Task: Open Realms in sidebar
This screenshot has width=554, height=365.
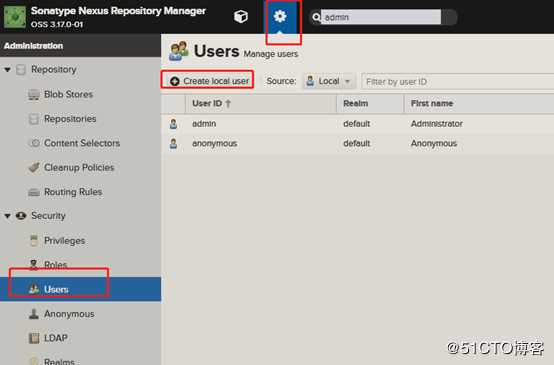Action: [x=59, y=361]
